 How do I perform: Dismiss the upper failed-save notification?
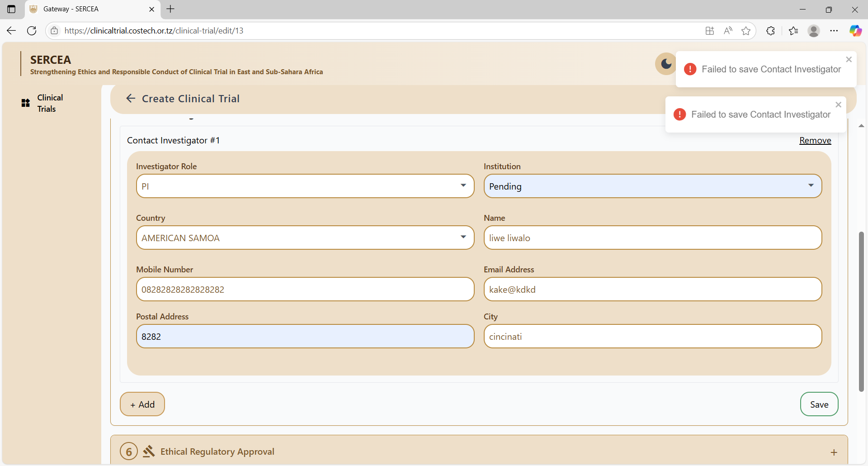tap(849, 59)
